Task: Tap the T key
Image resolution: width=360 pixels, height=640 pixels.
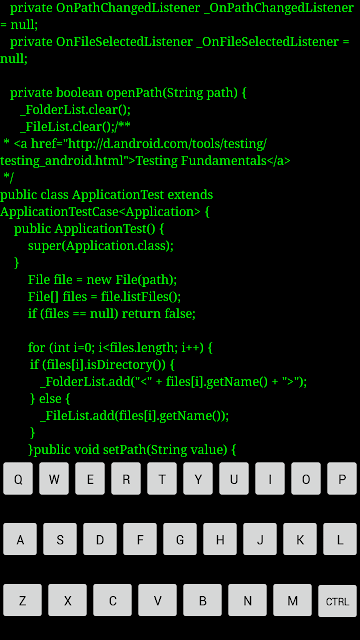Action: (162, 478)
